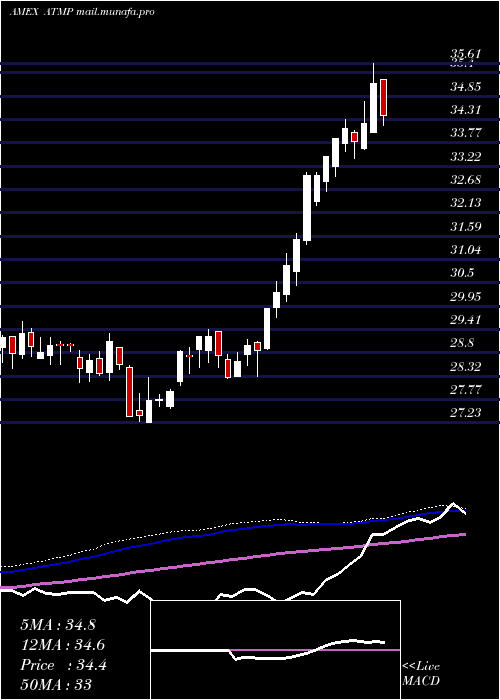Click the 28.32 price axis label

(466, 367)
